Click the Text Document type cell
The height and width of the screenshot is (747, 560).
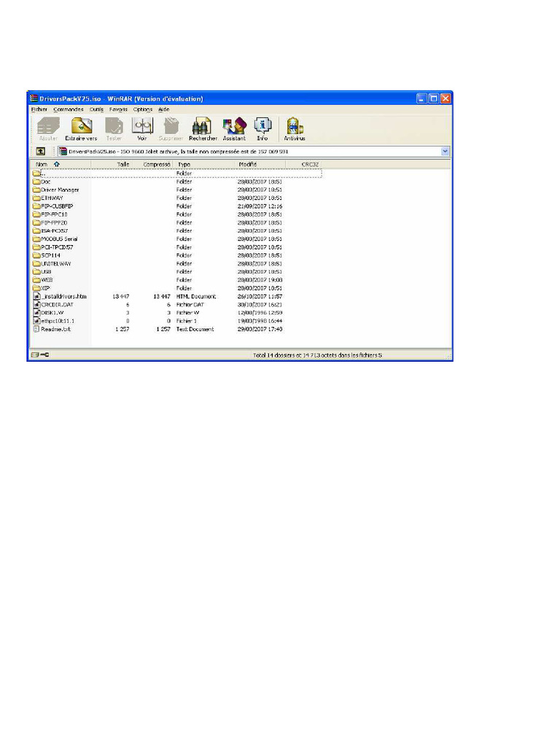[x=195, y=329]
